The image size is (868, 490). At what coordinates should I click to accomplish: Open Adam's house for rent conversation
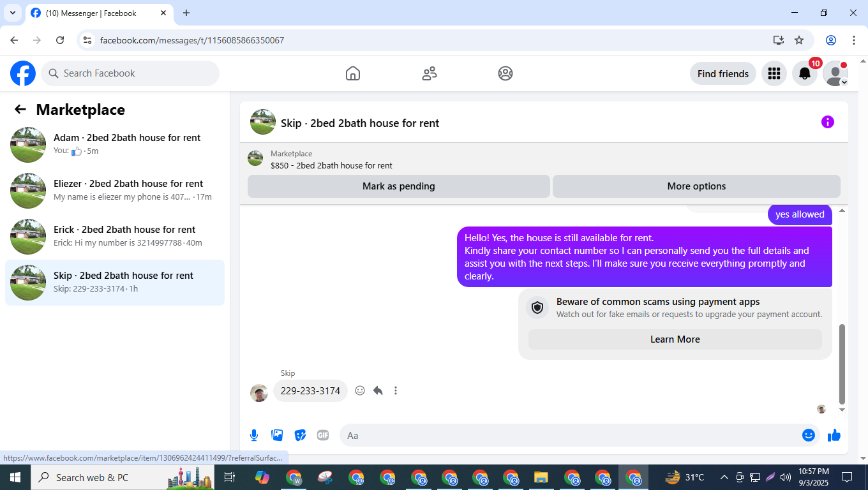(115, 145)
